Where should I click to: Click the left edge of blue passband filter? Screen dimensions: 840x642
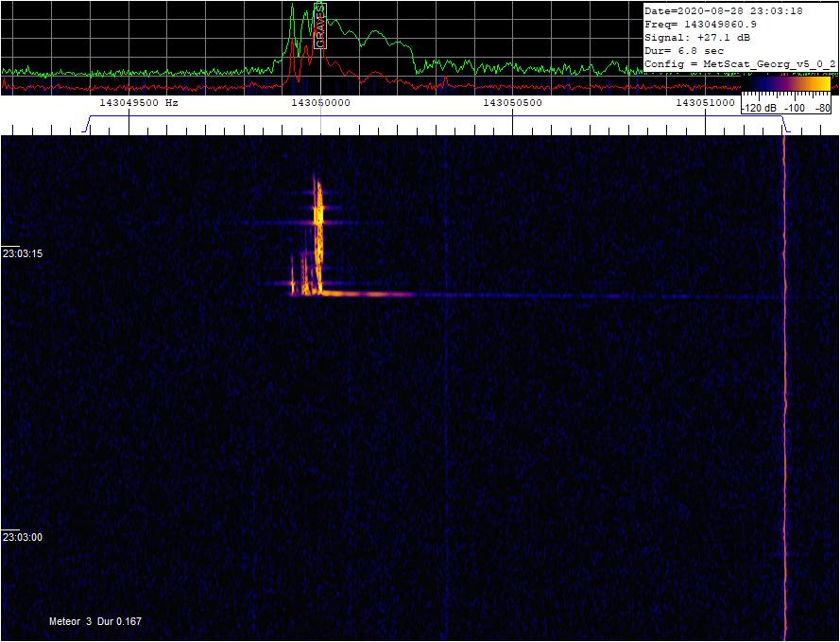point(86,124)
